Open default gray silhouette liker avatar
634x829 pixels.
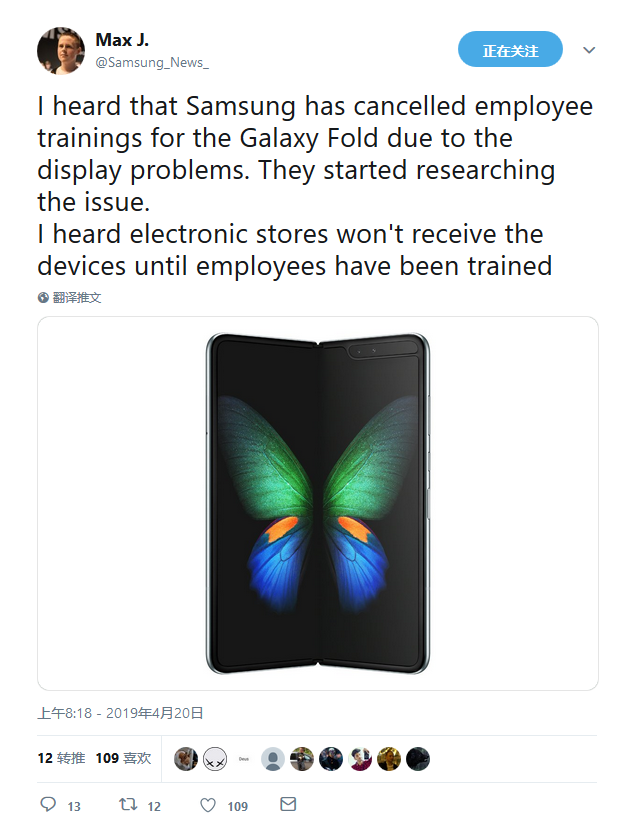point(273,759)
